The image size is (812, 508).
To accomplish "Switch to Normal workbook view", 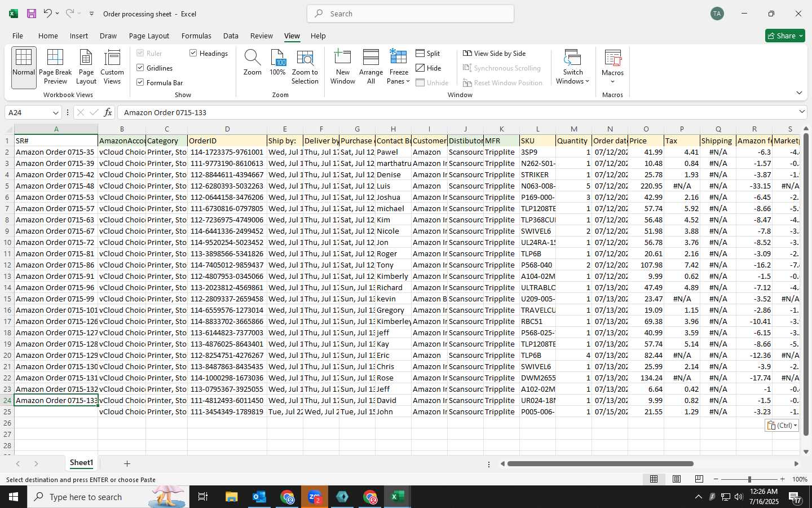I will 24,67.
